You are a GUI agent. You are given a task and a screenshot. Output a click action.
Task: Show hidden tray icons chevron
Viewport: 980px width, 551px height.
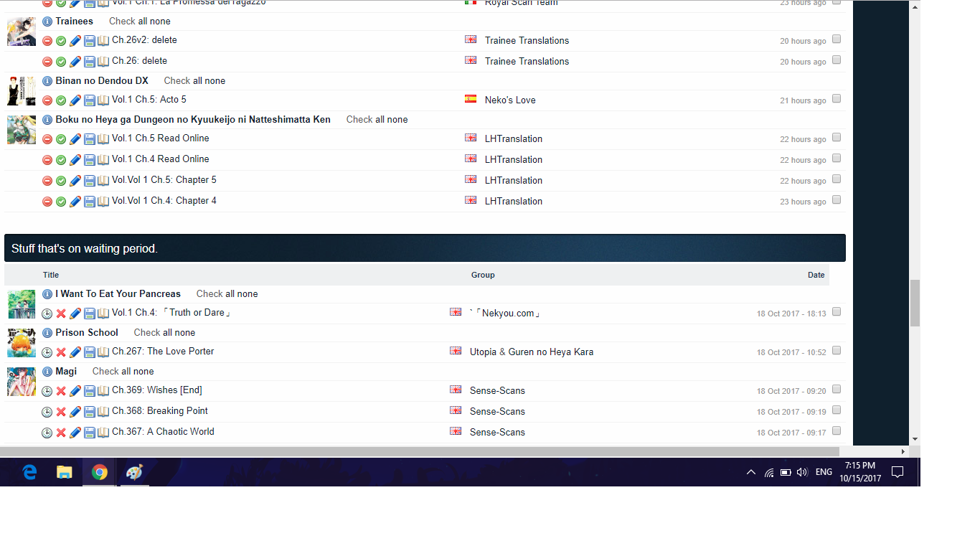tap(751, 472)
